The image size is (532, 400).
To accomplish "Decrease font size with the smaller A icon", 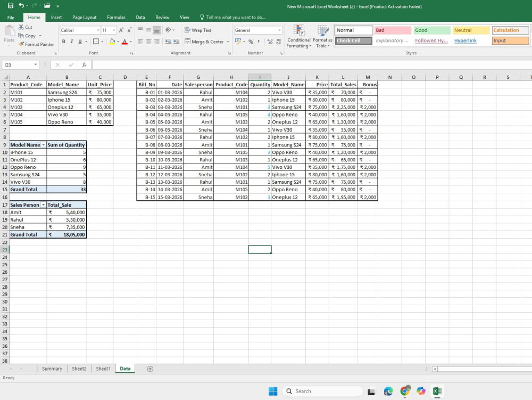I will [129, 30].
